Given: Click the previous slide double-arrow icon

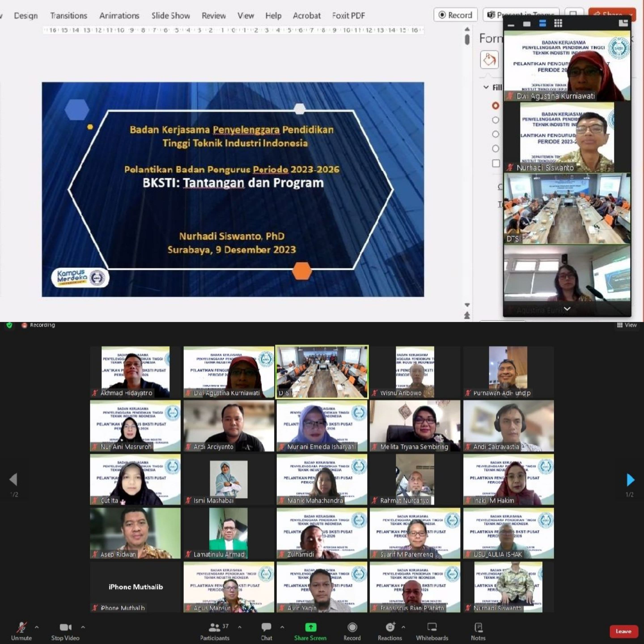Looking at the screenshot, I should [x=467, y=315].
